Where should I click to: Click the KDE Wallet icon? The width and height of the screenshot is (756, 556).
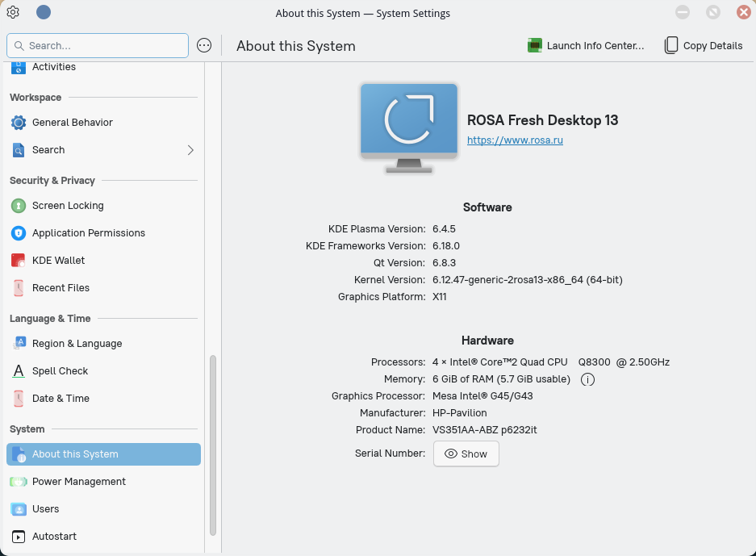[x=19, y=261]
